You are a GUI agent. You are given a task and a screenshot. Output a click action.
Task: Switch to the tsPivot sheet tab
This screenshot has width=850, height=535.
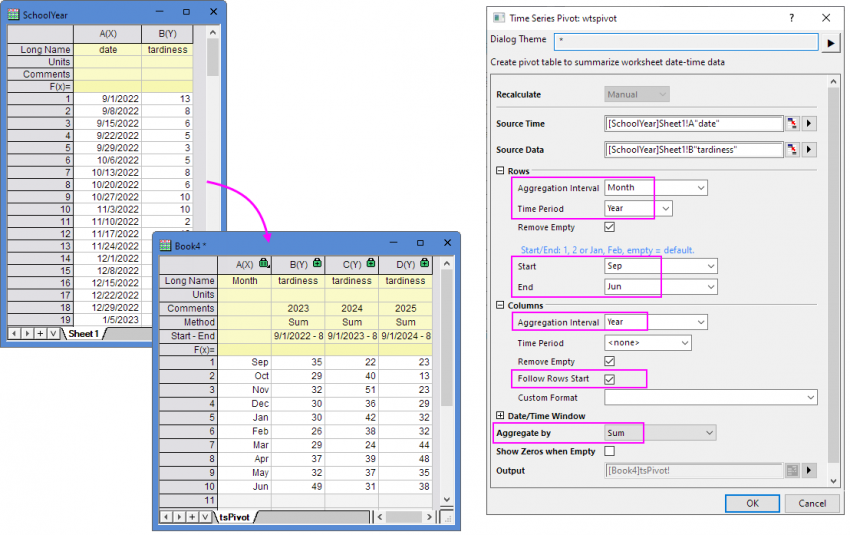pyautogui.click(x=236, y=517)
